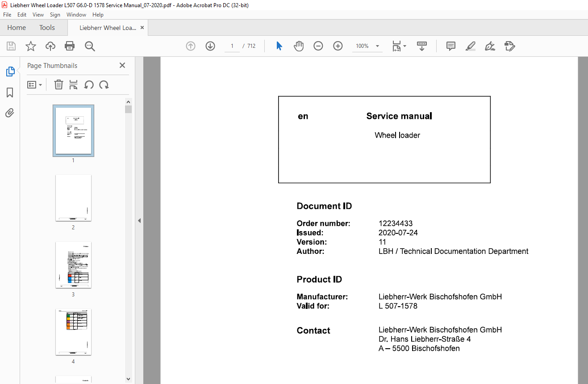Go to previous page arrow
The width and height of the screenshot is (588, 384).
(191, 46)
